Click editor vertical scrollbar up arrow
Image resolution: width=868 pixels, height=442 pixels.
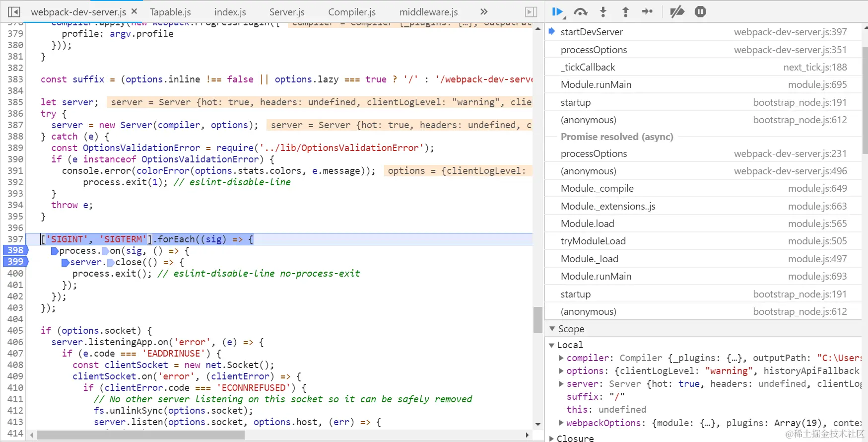click(x=538, y=28)
